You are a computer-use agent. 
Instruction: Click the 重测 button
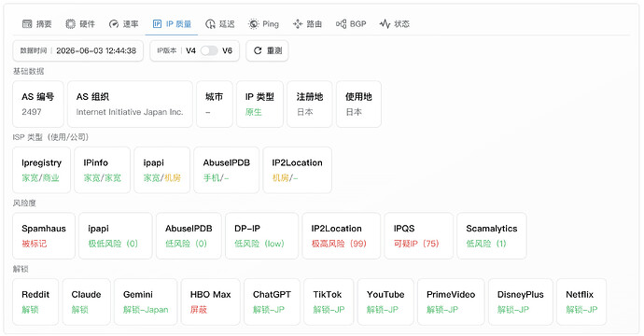267,50
